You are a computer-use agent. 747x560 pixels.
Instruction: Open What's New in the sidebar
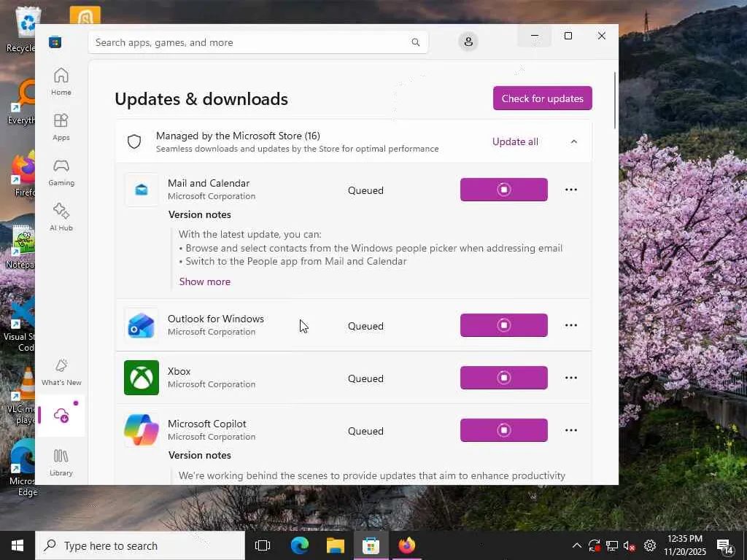pos(61,373)
